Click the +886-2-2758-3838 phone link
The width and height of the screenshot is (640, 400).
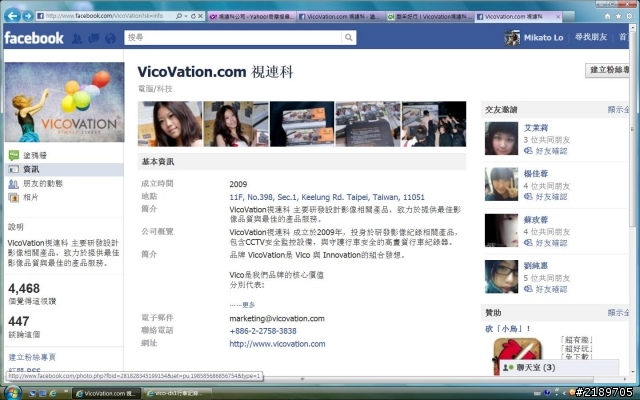pos(263,331)
